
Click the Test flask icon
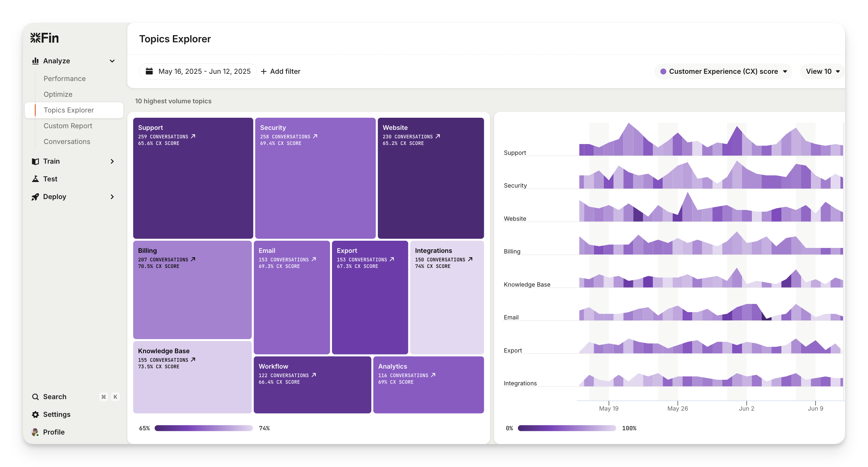(x=35, y=179)
